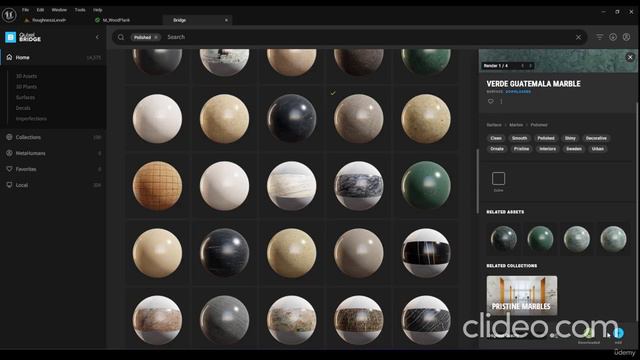Select 3D Plants category
This screenshot has width=640, height=360.
(27, 87)
